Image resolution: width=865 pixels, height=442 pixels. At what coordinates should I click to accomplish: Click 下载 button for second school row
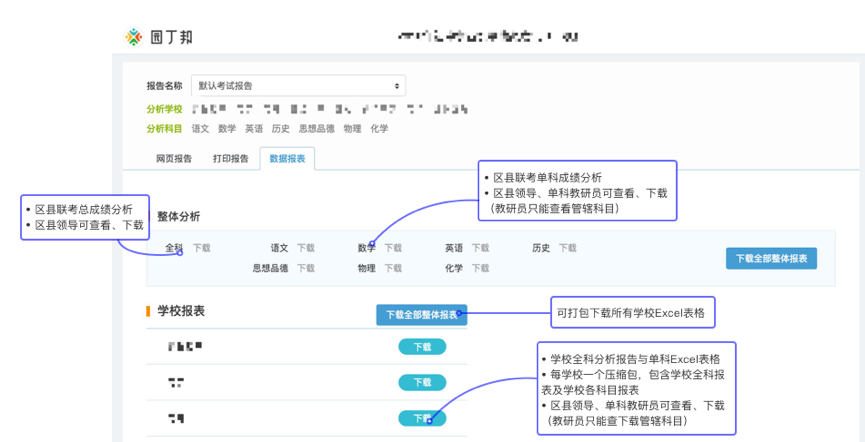click(422, 382)
